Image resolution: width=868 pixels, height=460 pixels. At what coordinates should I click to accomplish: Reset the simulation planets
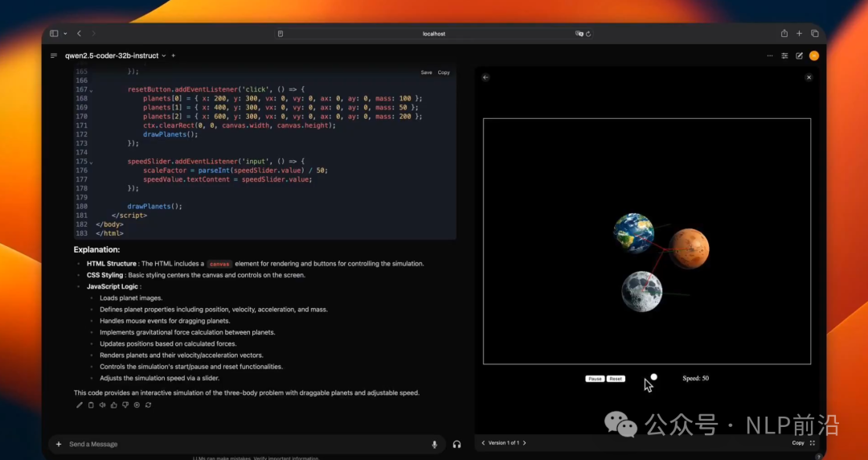click(x=616, y=379)
